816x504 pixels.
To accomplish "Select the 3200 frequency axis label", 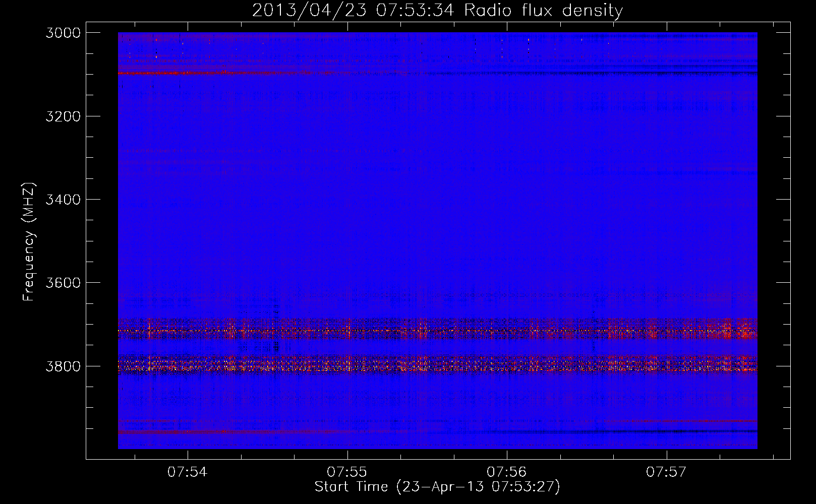I will tap(63, 116).
